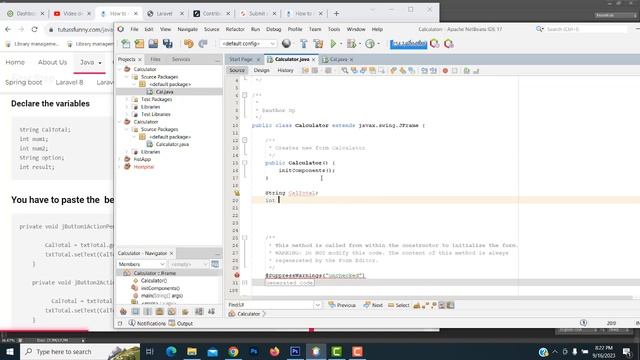The width and height of the screenshot is (640, 360).
Task: Collapse the fold at the Calculator() constructor
Action: pos(245,163)
